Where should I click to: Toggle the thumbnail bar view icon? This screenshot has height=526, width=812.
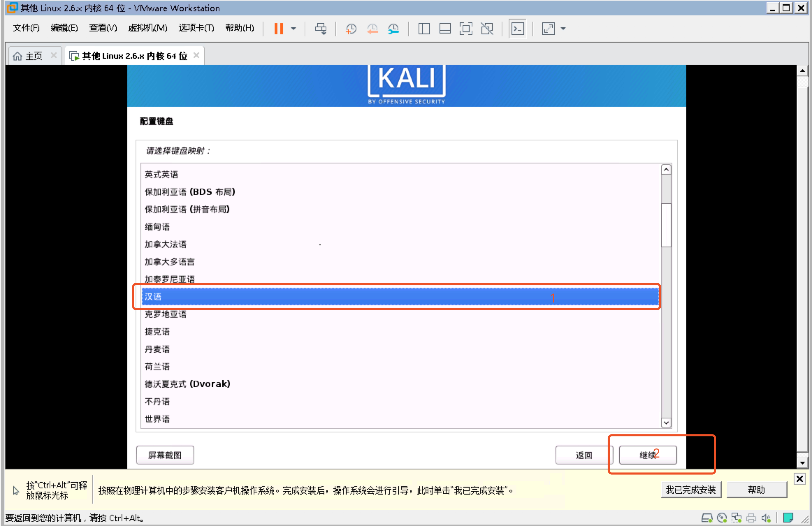445,29
